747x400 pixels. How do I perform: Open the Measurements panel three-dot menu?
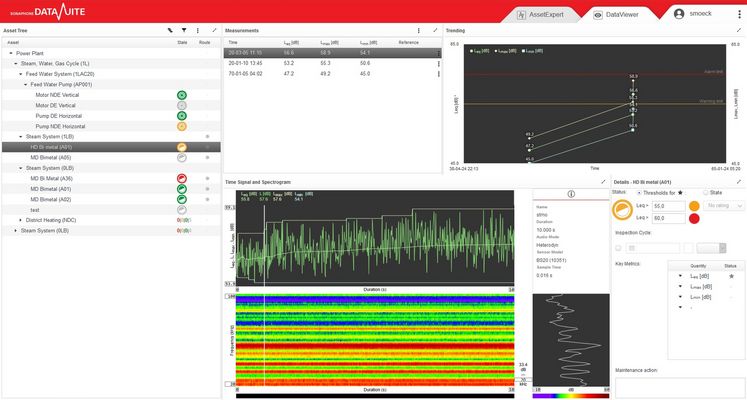pos(420,31)
